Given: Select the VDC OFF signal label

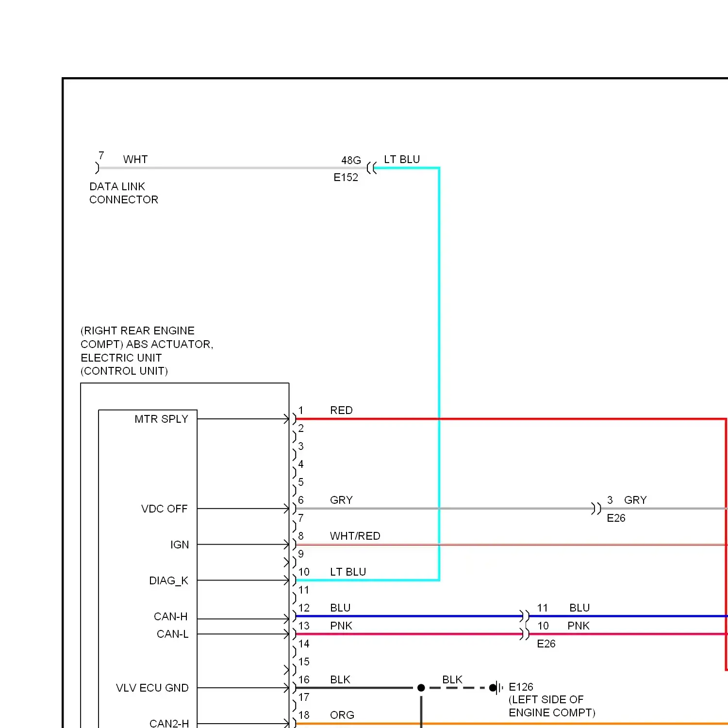Looking at the screenshot, I should 164,509.
